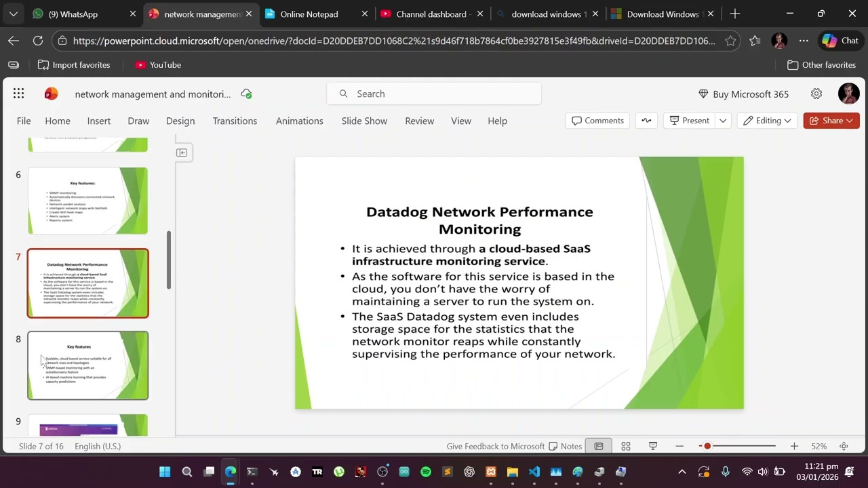Viewport: 868px width, 488px height.
Task: Open the Microsoft 365 app launcher grid
Action: coord(18,94)
